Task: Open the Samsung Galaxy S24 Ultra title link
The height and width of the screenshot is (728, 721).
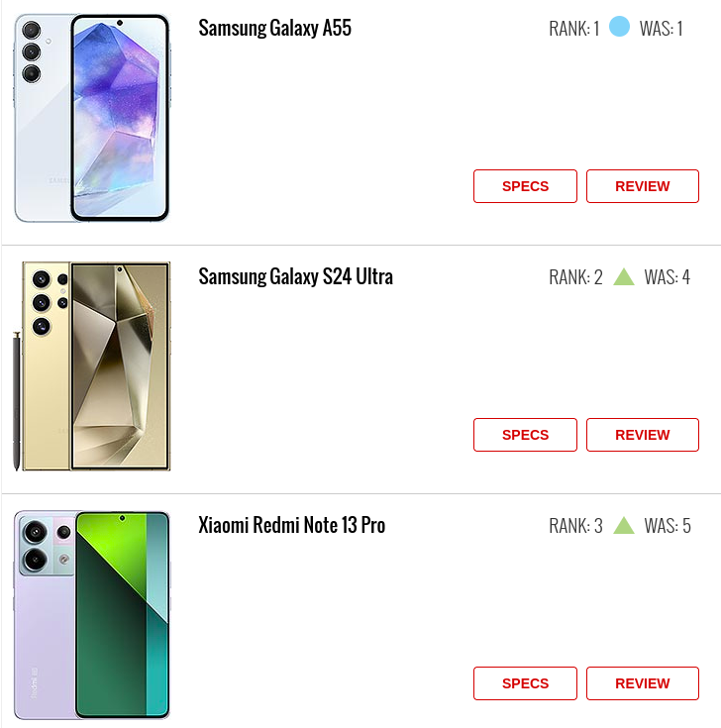Action: [x=296, y=276]
